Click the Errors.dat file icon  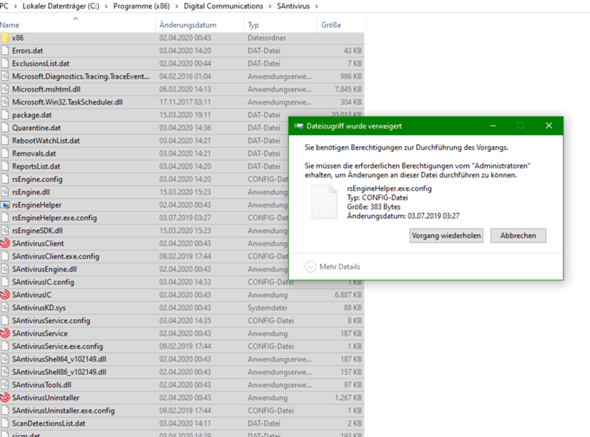(x=5, y=50)
